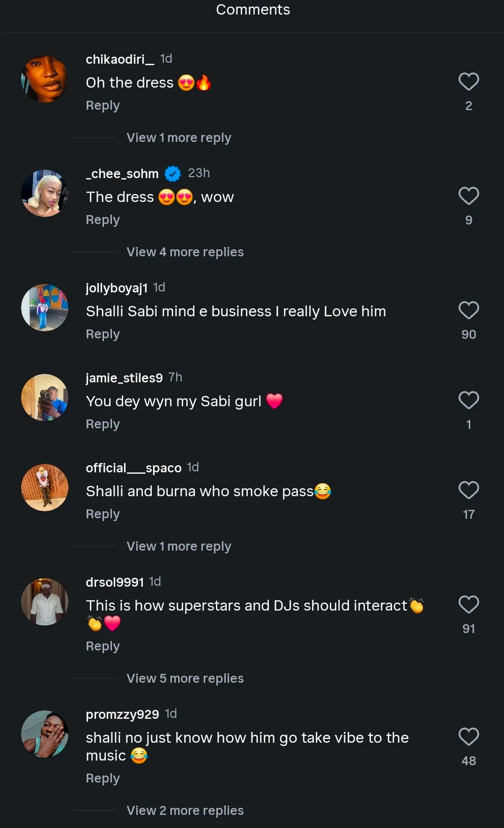Heart official__spaco's comment about burna
The width and height of the screenshot is (504, 828).
pyautogui.click(x=468, y=491)
